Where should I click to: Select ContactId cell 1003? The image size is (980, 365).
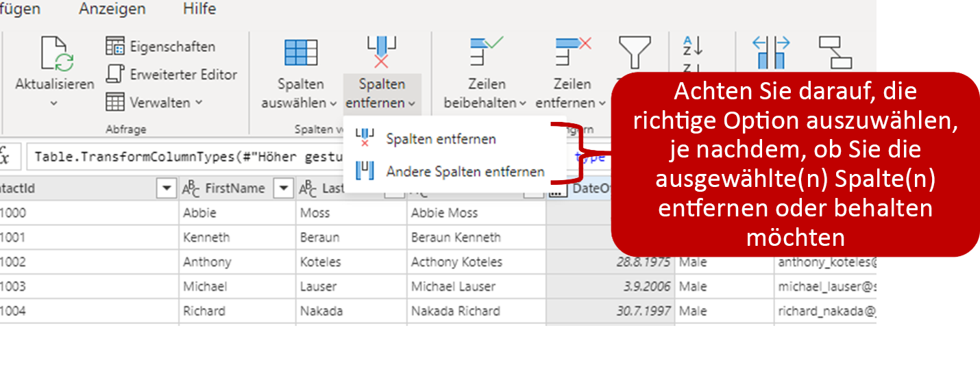click(x=89, y=286)
